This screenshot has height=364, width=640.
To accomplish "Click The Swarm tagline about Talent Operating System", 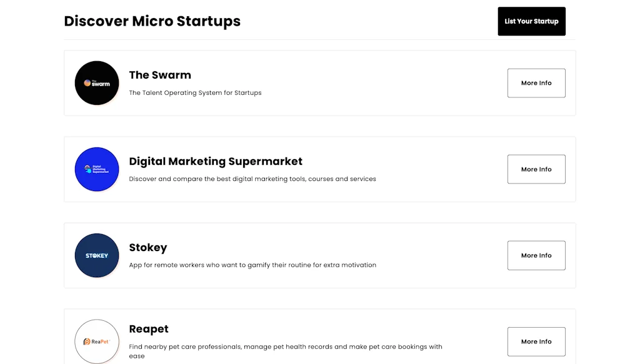I will (x=195, y=92).
